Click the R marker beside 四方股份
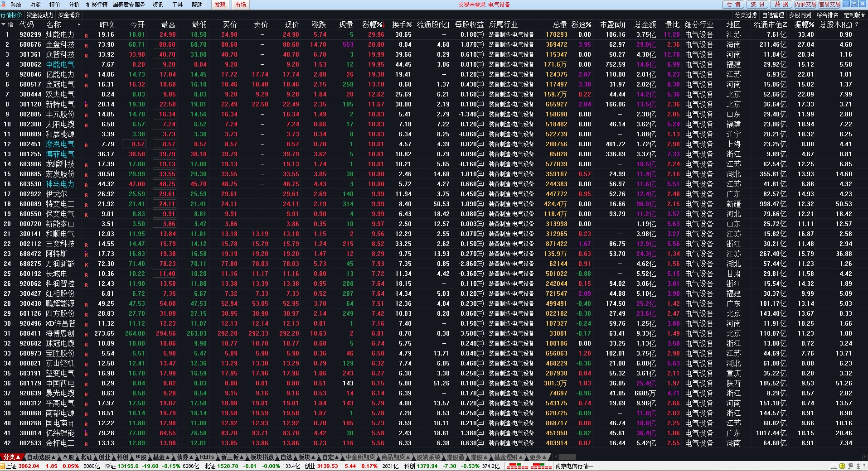The image size is (868, 471). pos(86,314)
